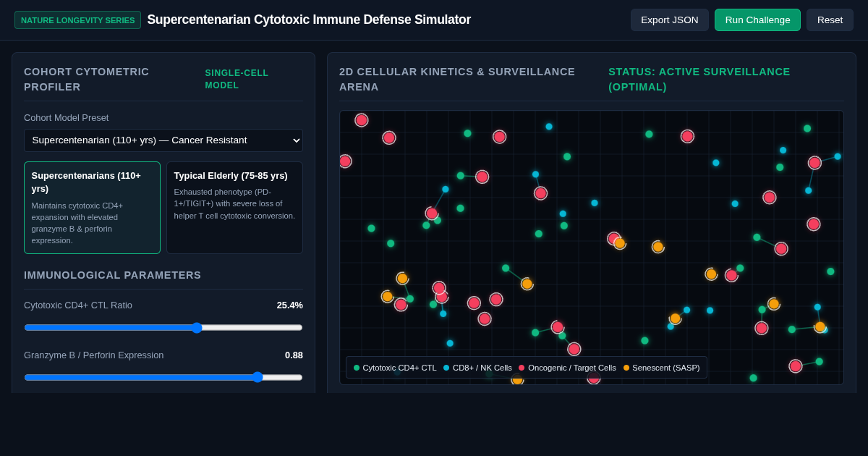The width and height of the screenshot is (868, 456).
Task: Select the Typical Elderly (75-85 yrs) card
Action: (234, 208)
